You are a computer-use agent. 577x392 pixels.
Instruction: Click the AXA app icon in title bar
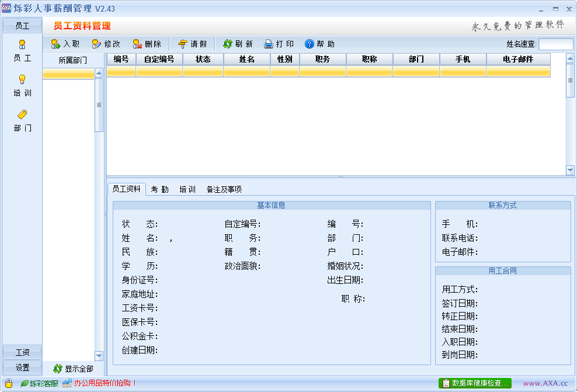6,8
